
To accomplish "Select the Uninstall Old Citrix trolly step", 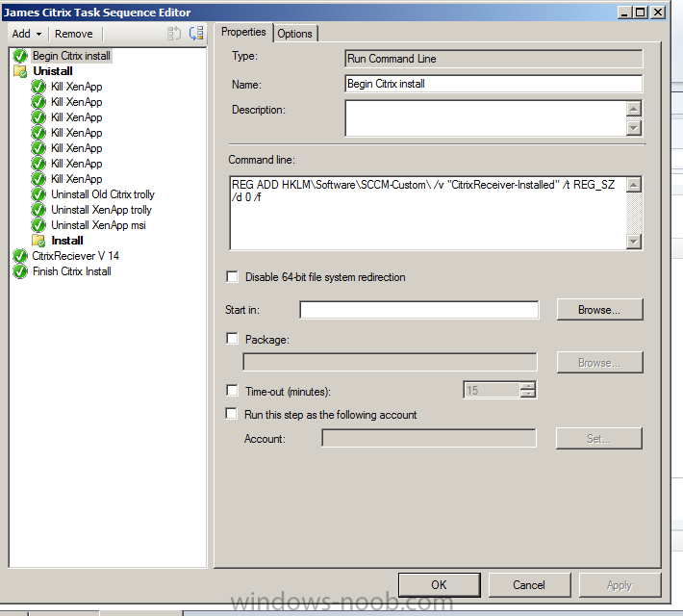I will point(103,194).
